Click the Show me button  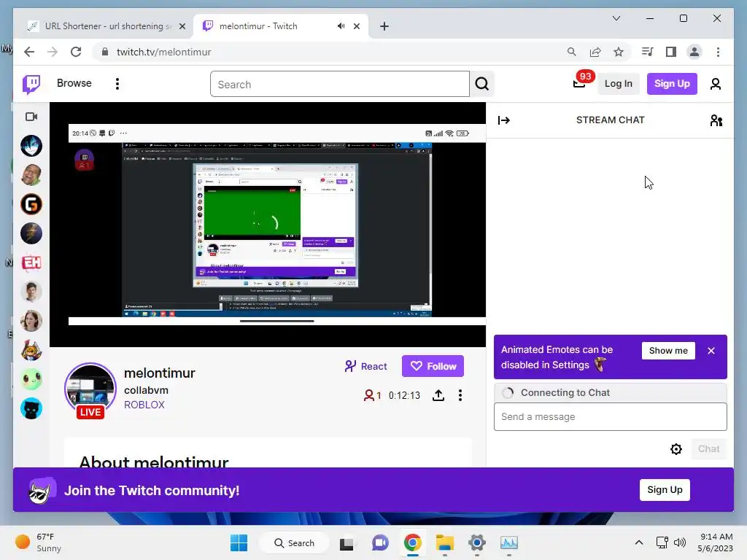pos(668,351)
